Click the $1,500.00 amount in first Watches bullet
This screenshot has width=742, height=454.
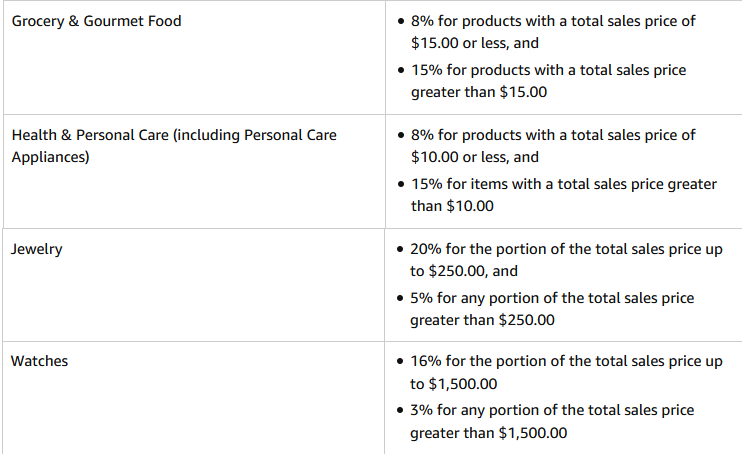point(462,384)
